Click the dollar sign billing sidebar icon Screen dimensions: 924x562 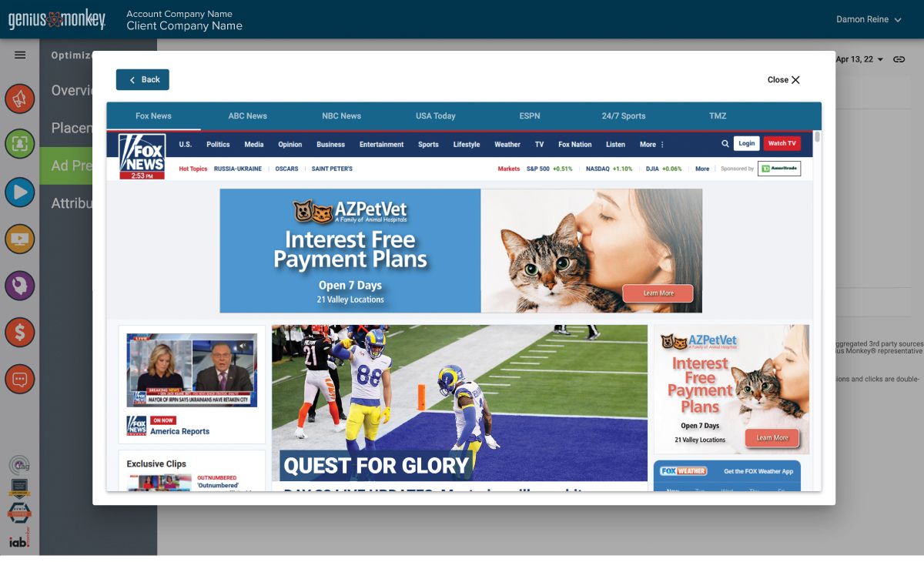pos(20,333)
